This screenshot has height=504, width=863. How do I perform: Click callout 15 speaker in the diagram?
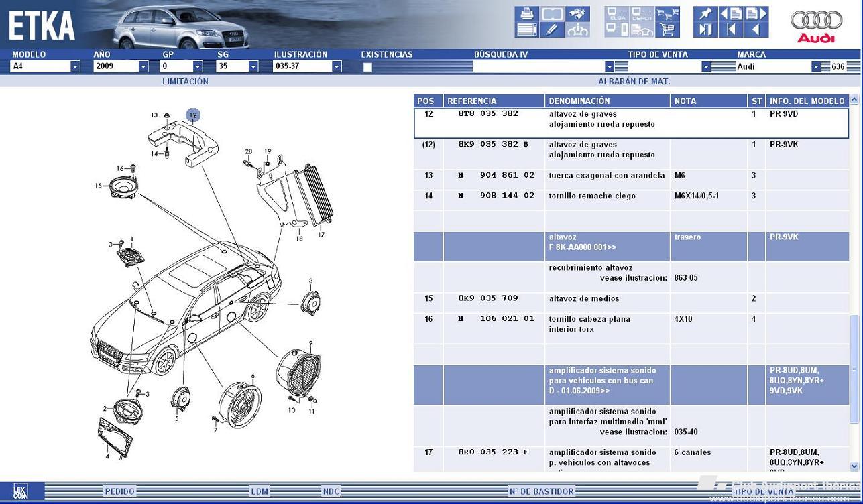(98, 186)
